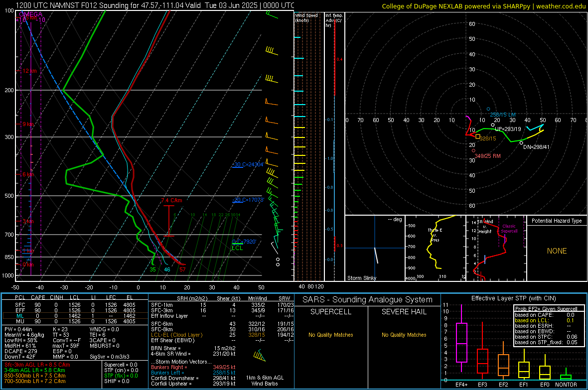Select the SFC parcel row
The image size is (588, 390).
pos(75,305)
